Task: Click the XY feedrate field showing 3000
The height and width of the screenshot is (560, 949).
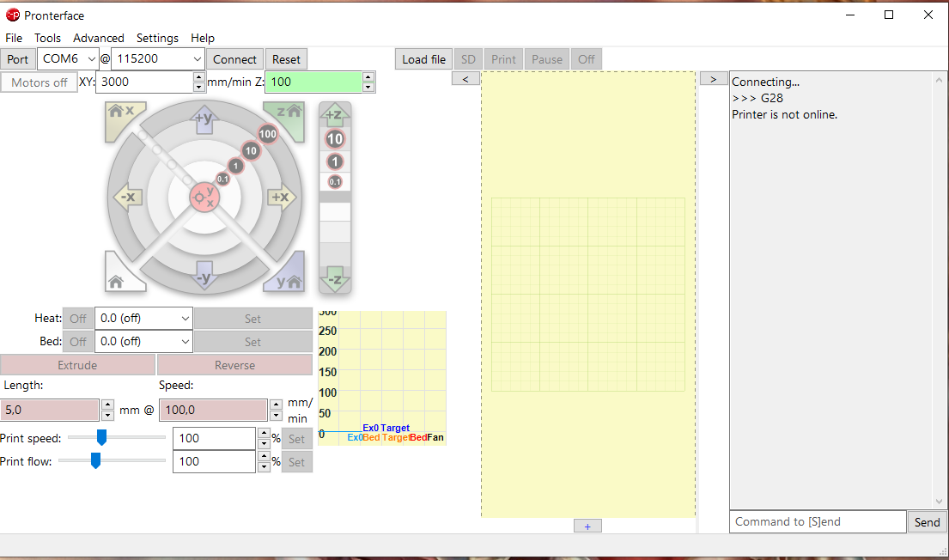Action: pos(144,82)
